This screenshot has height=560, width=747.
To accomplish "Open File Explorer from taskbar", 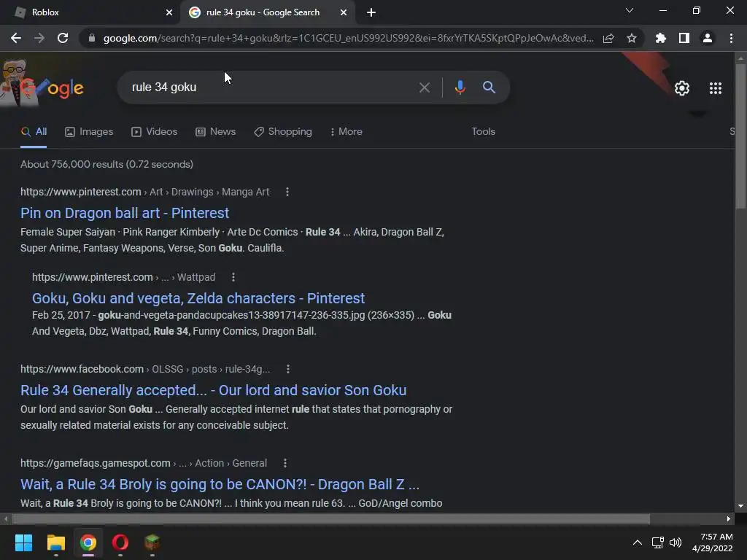I will [55, 542].
